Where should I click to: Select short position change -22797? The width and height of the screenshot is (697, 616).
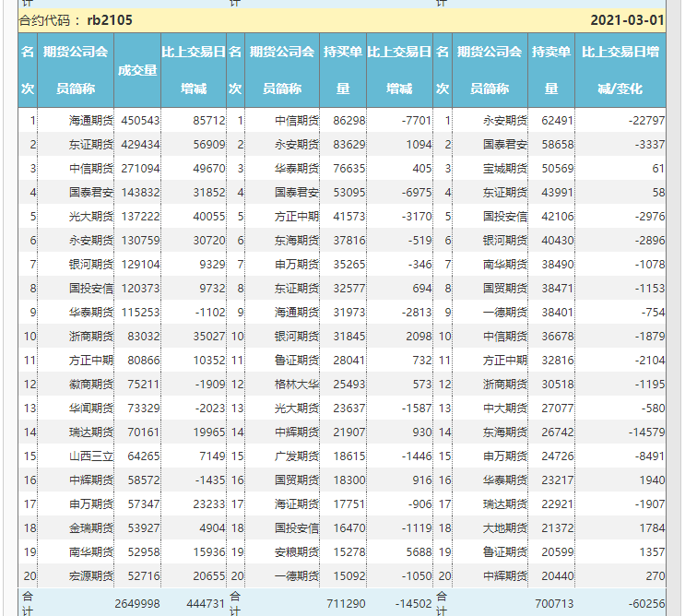[647, 121]
